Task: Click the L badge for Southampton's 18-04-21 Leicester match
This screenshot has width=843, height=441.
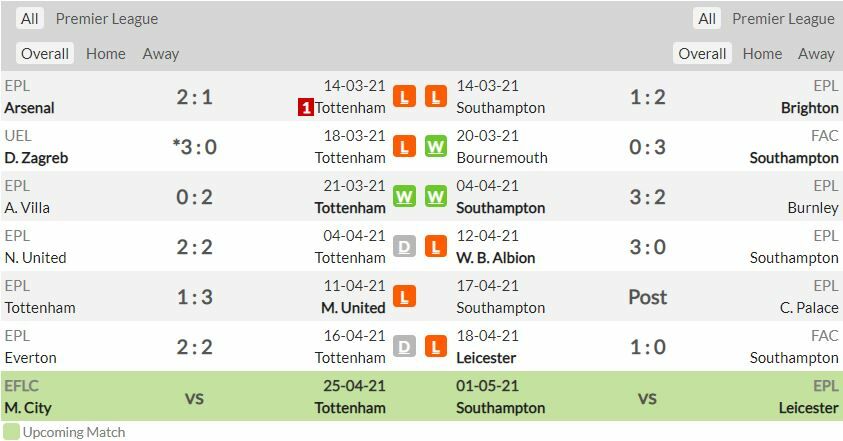Action: pos(435,347)
